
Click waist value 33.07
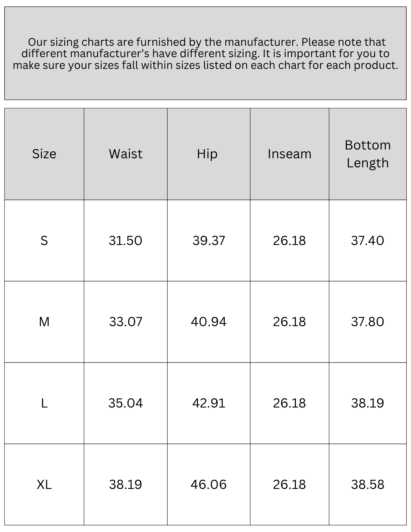[x=126, y=322]
